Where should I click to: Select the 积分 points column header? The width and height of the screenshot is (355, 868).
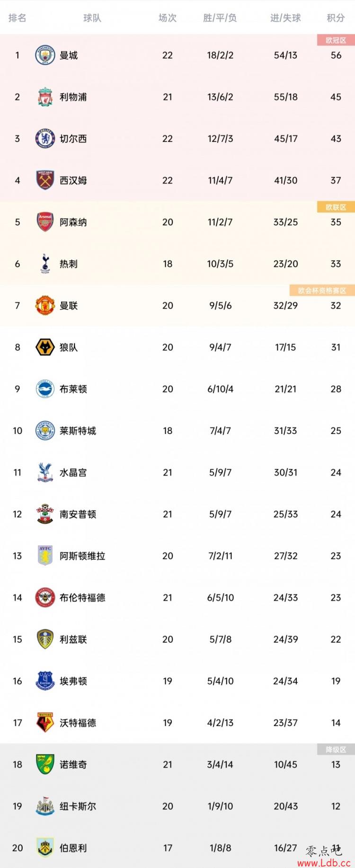(336, 18)
